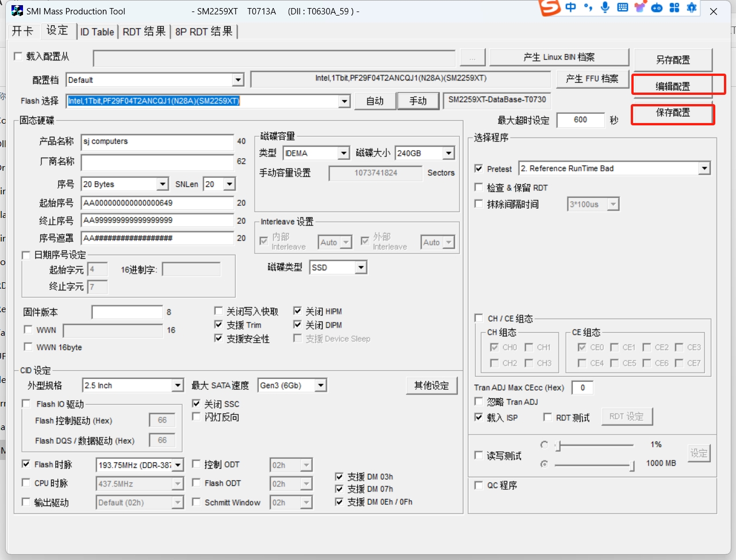This screenshot has width=736, height=560.
Task: Enable 检查 & 保留 RDT checkbox
Action: point(478,187)
